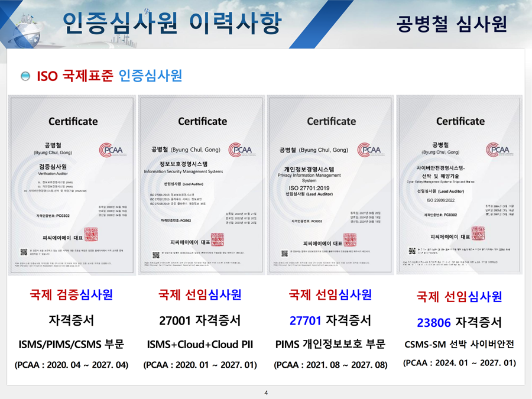532x399 pixels.
Task: Click PCAA logo on the 정보보호경영시스템 certificate
Action: pos(240,150)
